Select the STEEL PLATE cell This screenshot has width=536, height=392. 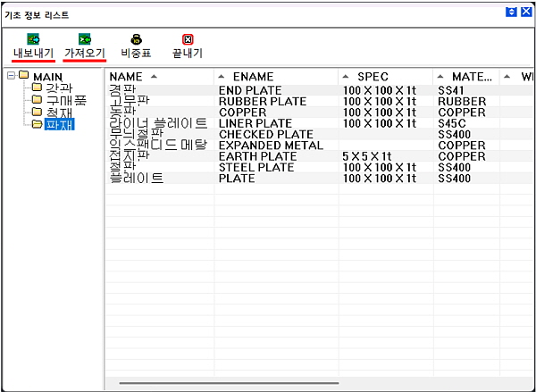pos(256,167)
